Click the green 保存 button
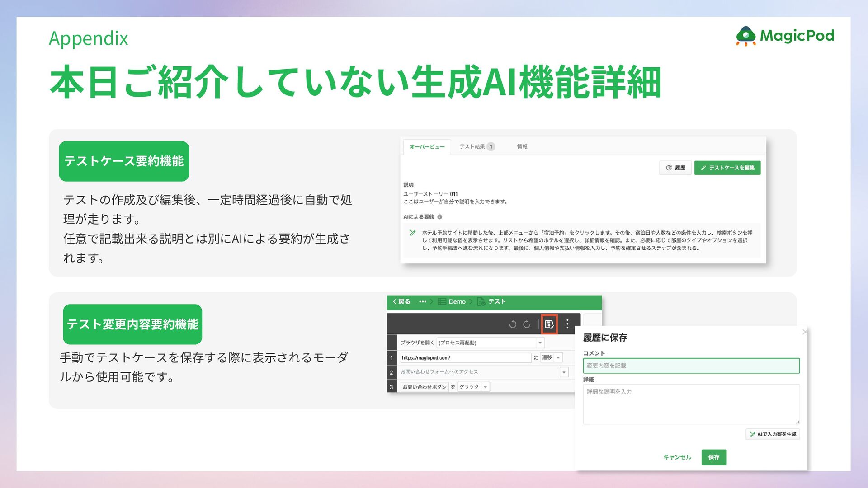Screen dimensions: 868x488 point(714,457)
